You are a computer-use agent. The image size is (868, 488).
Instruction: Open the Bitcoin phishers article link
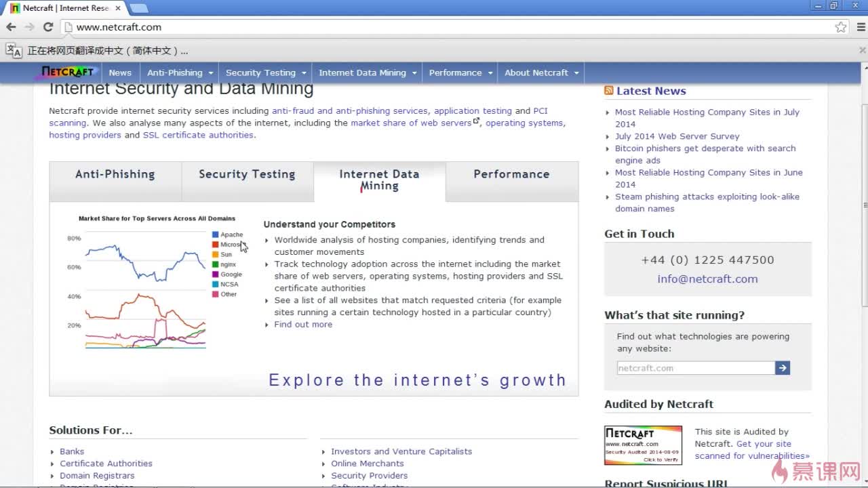(x=705, y=155)
